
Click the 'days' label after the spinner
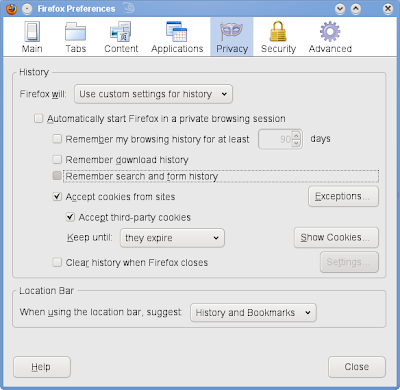click(x=320, y=139)
